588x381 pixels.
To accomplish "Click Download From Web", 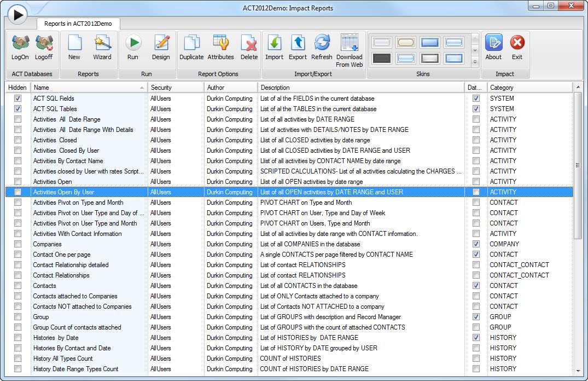I will 349,51.
